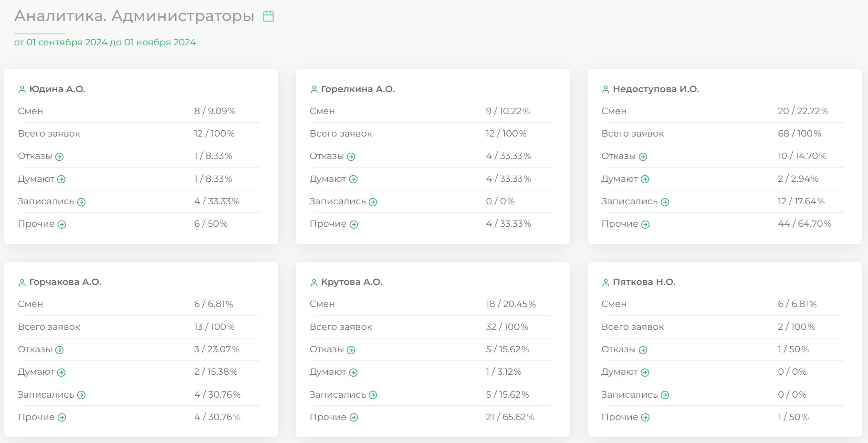The width and height of the screenshot is (868, 443).
Task: Click the user icon beside Горчакова А.О.
Action: 22,283
